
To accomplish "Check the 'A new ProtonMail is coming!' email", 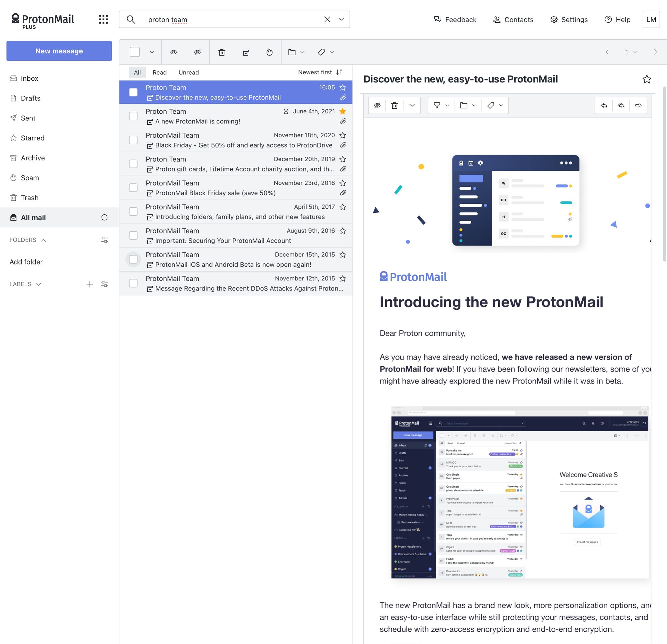I will click(x=133, y=116).
